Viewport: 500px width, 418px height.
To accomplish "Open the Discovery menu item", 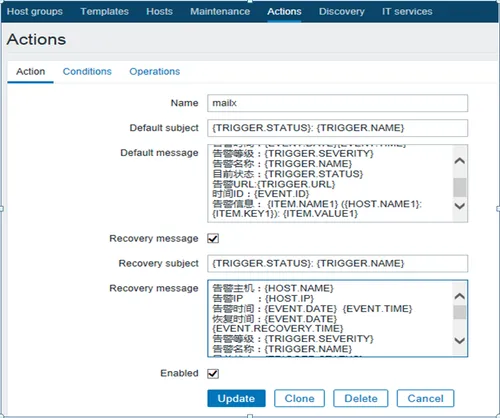I will pos(342,11).
